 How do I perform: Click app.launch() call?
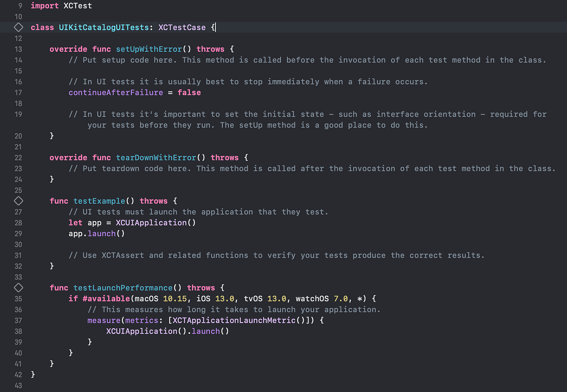pos(96,233)
